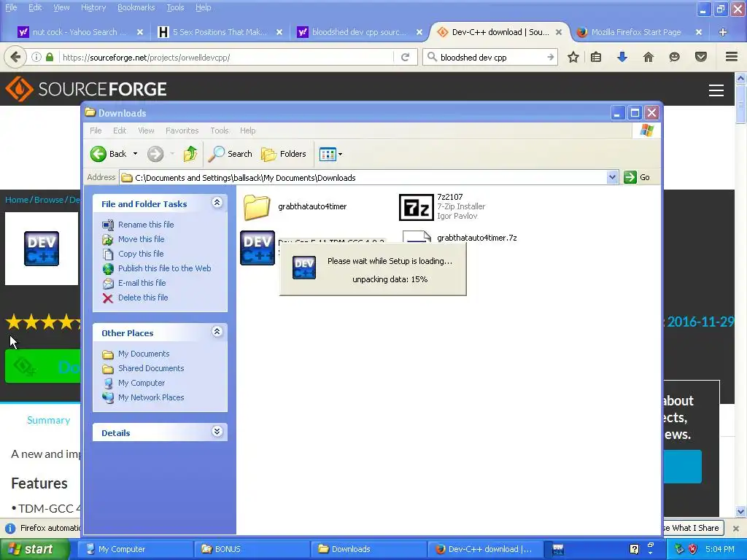Screen dimensions: 747x560
Task: Click the Go button next to the address bar
Action: coord(636,178)
